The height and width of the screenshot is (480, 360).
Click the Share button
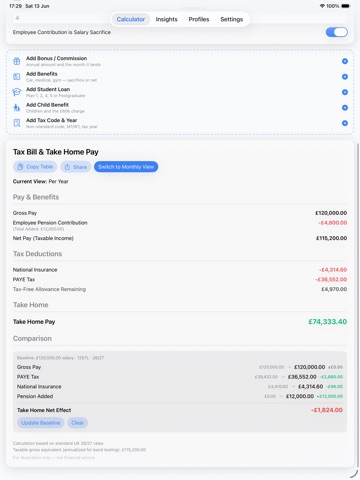(x=76, y=167)
